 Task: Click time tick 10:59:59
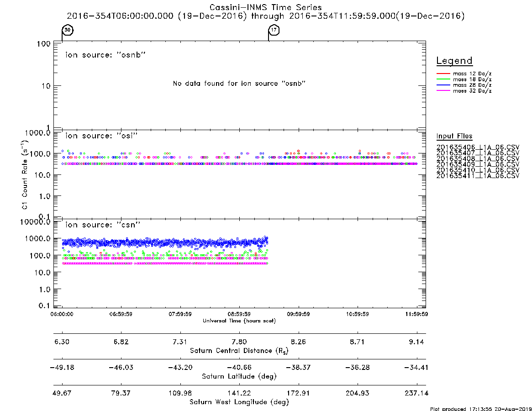[357, 314]
